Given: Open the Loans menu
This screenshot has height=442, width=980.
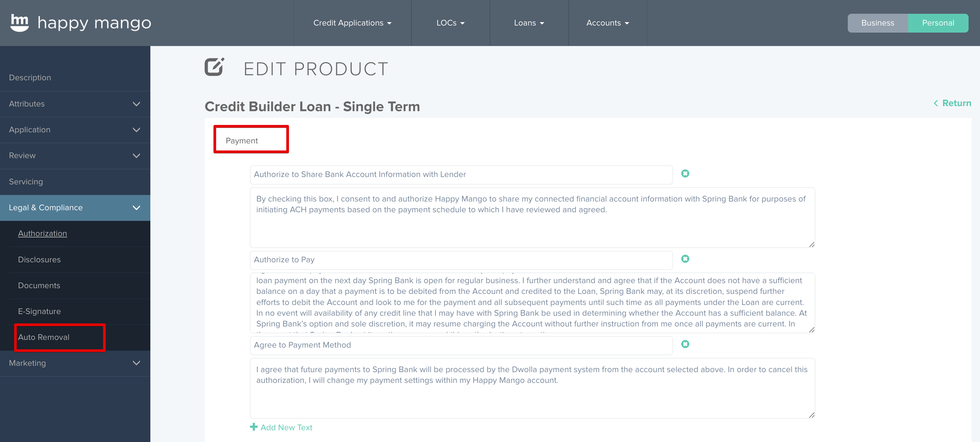Looking at the screenshot, I should click(529, 23).
